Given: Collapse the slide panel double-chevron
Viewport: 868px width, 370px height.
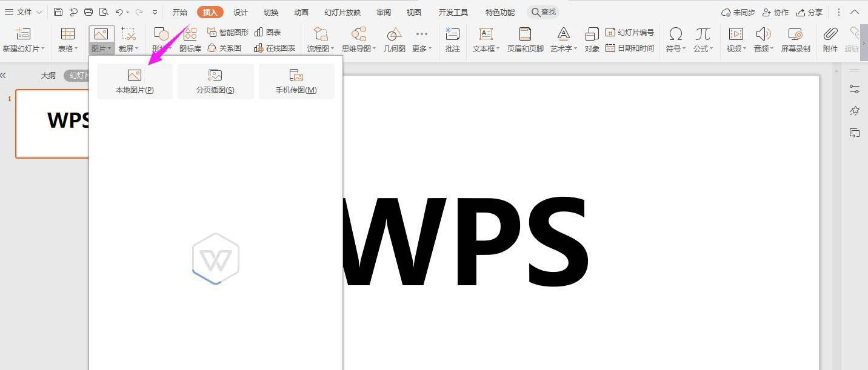Looking at the screenshot, I should (3, 76).
